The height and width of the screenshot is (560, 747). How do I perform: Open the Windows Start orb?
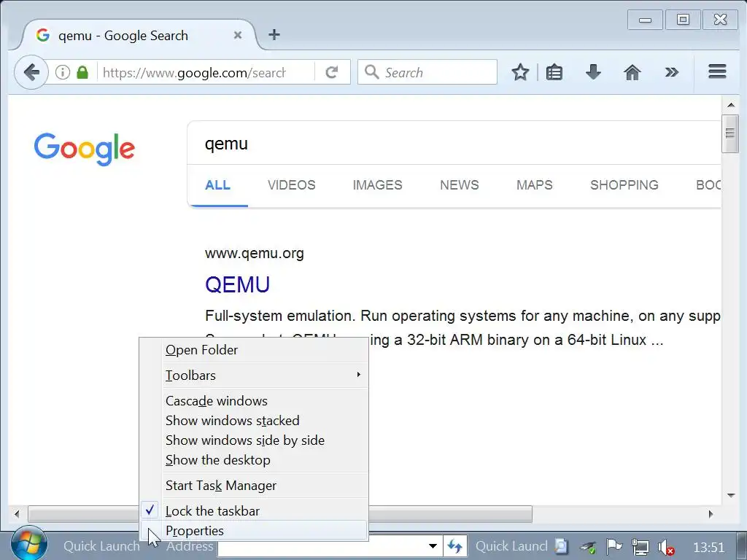pyautogui.click(x=28, y=544)
